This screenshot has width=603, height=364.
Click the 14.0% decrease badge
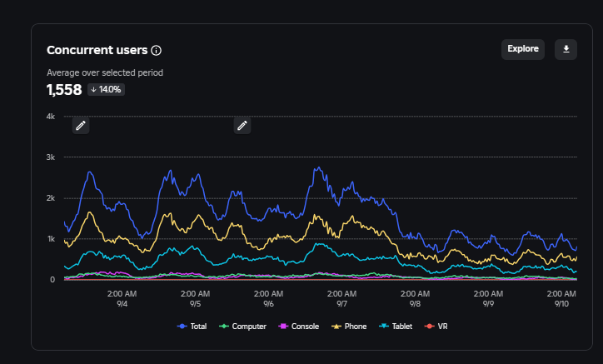[106, 90]
